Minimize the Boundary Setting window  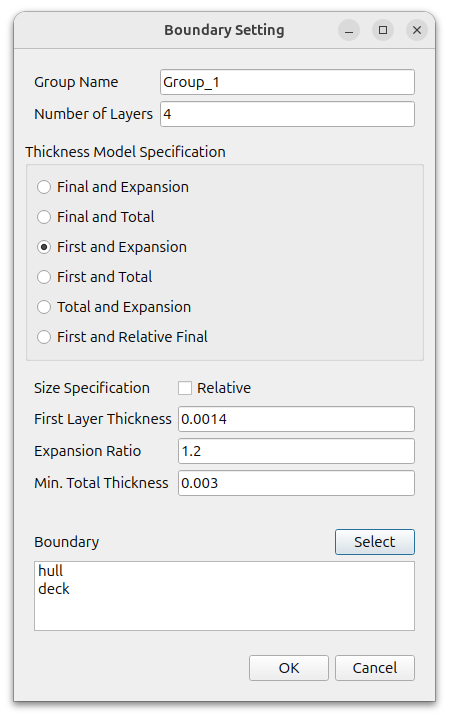349,30
